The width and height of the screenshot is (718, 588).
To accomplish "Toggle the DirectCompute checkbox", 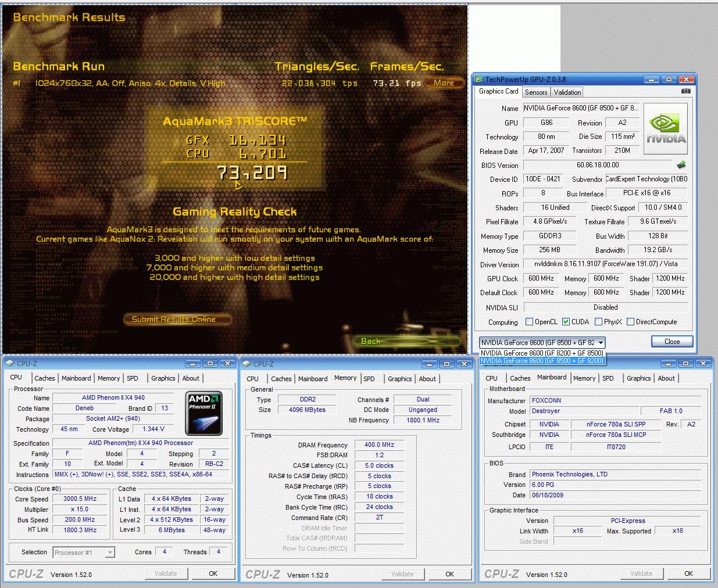I will pos(630,321).
